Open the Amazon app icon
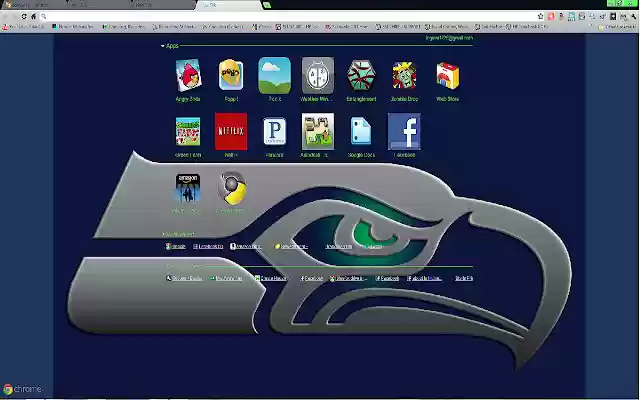Image resolution: width=640 pixels, height=400 pixels. [x=188, y=188]
